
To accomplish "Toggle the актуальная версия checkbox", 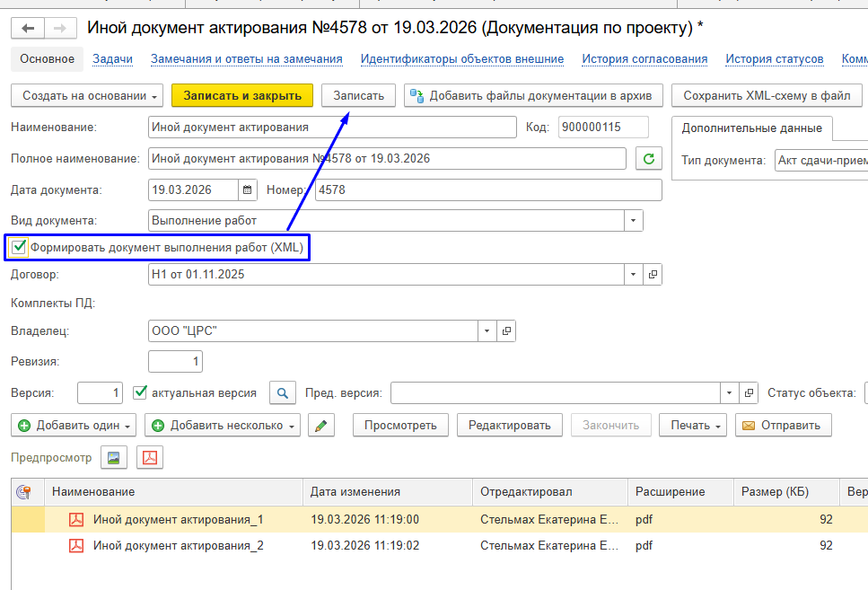I will [140, 392].
